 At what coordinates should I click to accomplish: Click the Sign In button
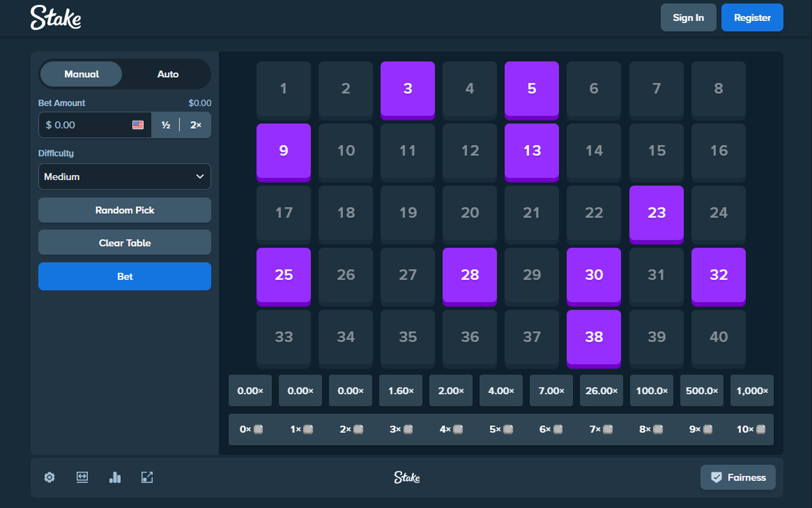[x=688, y=18]
